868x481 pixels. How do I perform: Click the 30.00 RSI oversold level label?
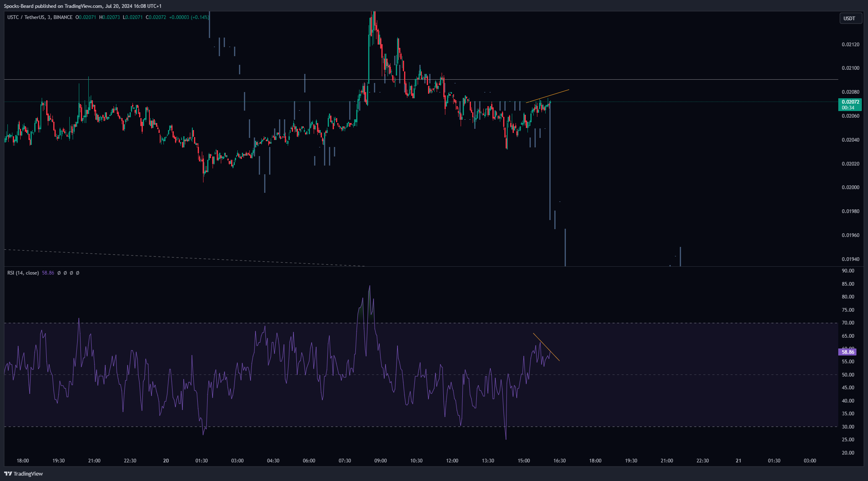(848, 427)
